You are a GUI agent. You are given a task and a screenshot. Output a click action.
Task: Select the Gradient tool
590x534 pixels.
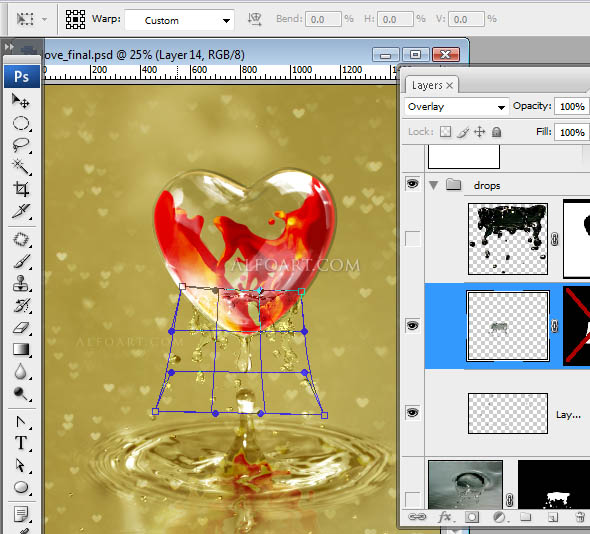(x=21, y=349)
